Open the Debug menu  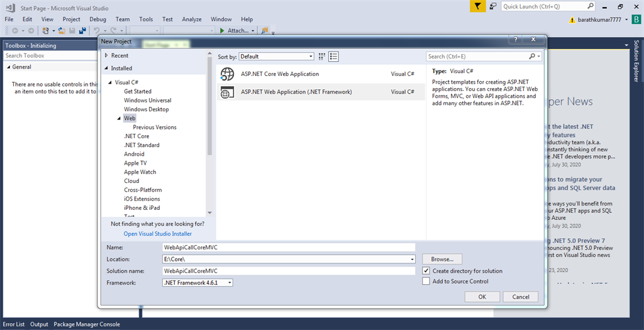(97, 19)
